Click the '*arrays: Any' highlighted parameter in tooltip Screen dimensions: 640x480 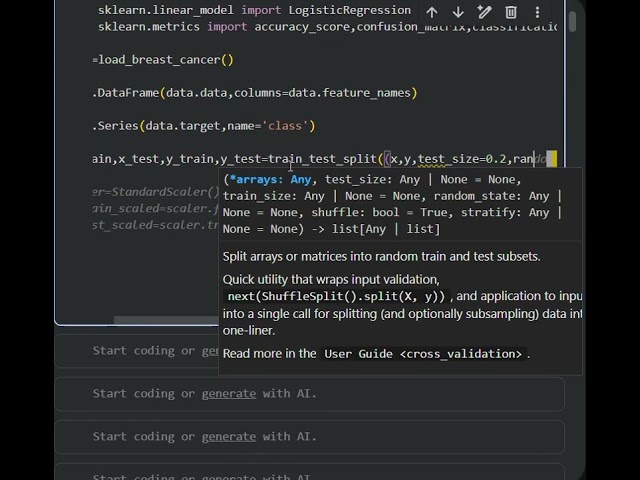point(270,180)
